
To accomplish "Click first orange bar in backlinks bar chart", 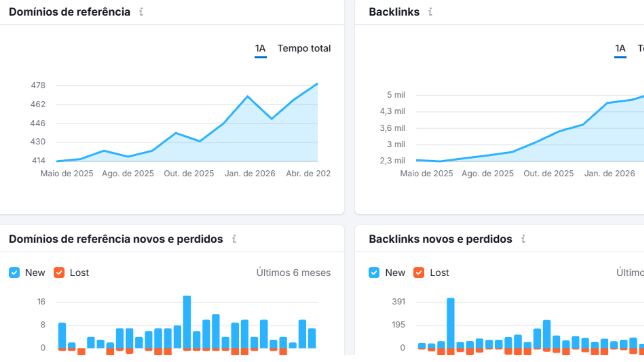I will click(x=422, y=349).
